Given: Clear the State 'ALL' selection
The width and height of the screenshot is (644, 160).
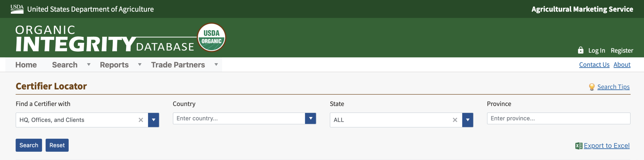Looking at the screenshot, I should coord(455,120).
